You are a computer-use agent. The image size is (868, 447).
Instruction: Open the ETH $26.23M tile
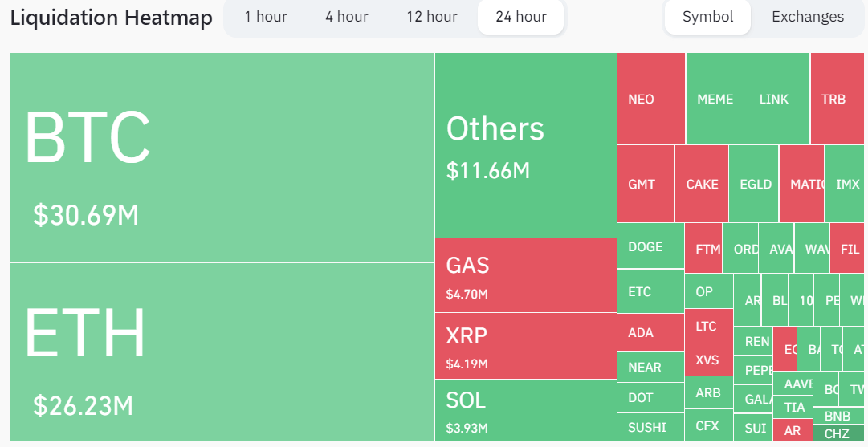point(222,352)
